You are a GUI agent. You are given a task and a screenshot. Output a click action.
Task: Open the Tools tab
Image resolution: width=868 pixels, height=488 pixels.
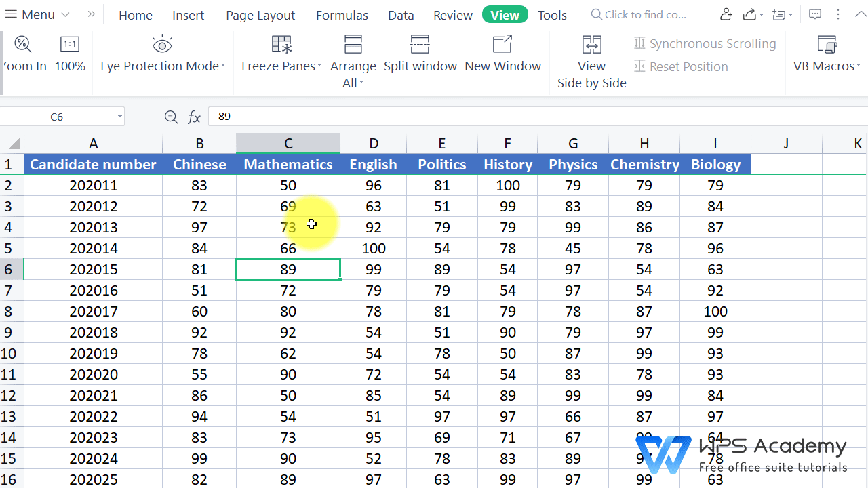pos(552,14)
